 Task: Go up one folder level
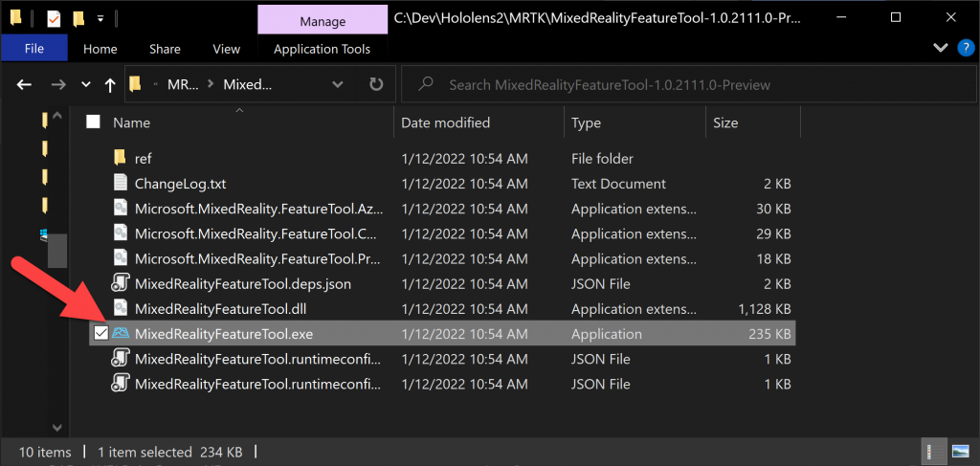pyautogui.click(x=110, y=85)
